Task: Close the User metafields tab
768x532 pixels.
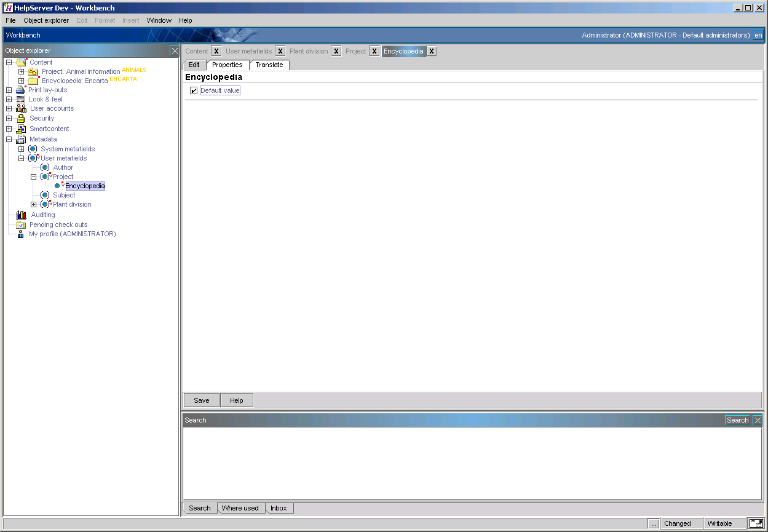Action: click(x=280, y=51)
